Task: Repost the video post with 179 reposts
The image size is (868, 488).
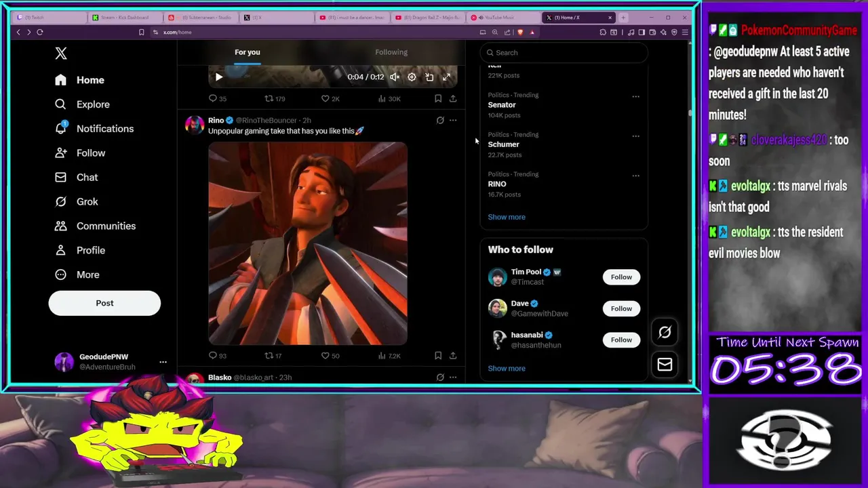Action: 275,99
